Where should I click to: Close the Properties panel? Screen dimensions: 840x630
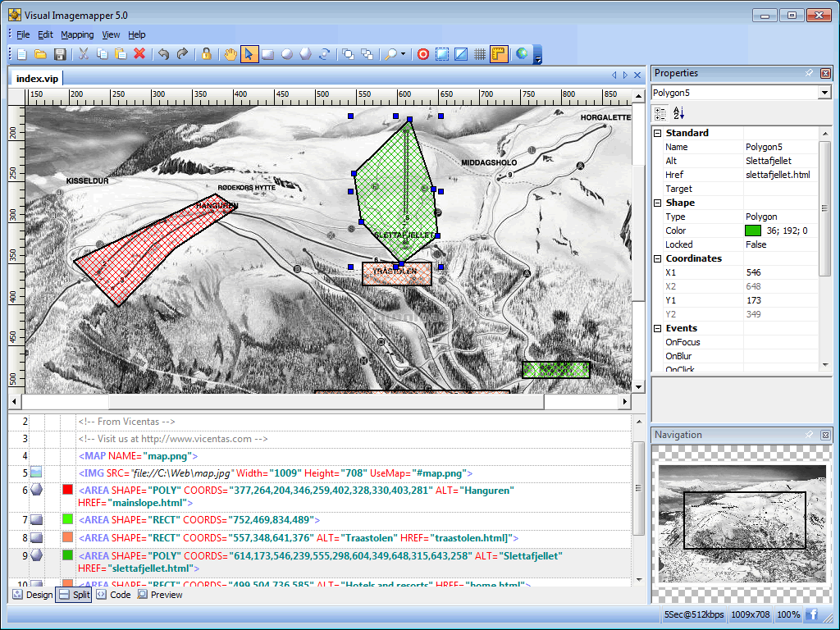pos(825,73)
